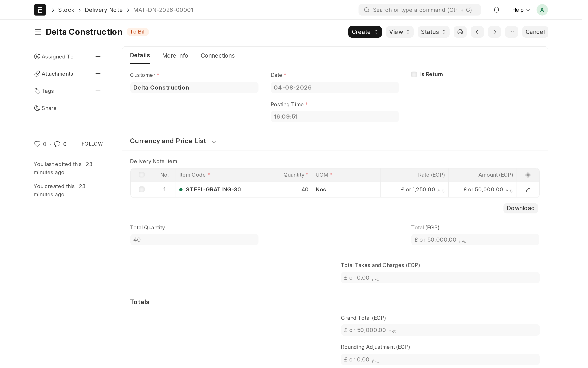Screen dimensions: 588x368
Task: Edit the STEEL-GRATING-30 row with the pencil
Action: pos(528,190)
